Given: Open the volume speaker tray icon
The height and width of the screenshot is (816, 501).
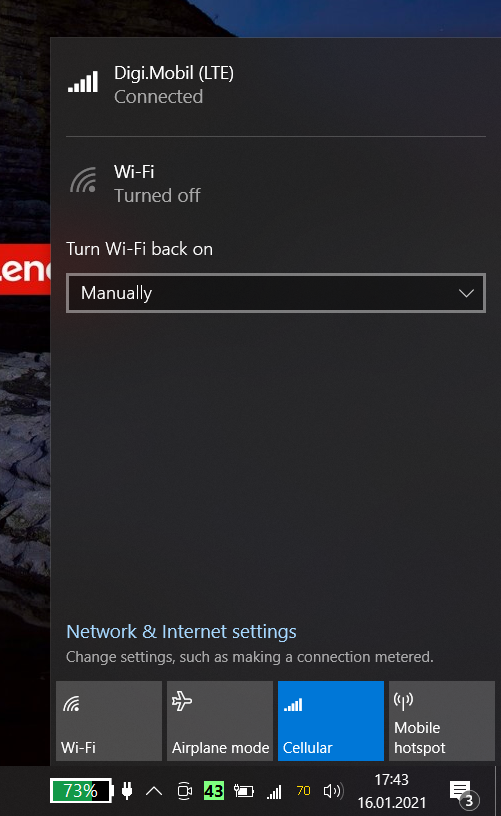Looking at the screenshot, I should 333,791.
